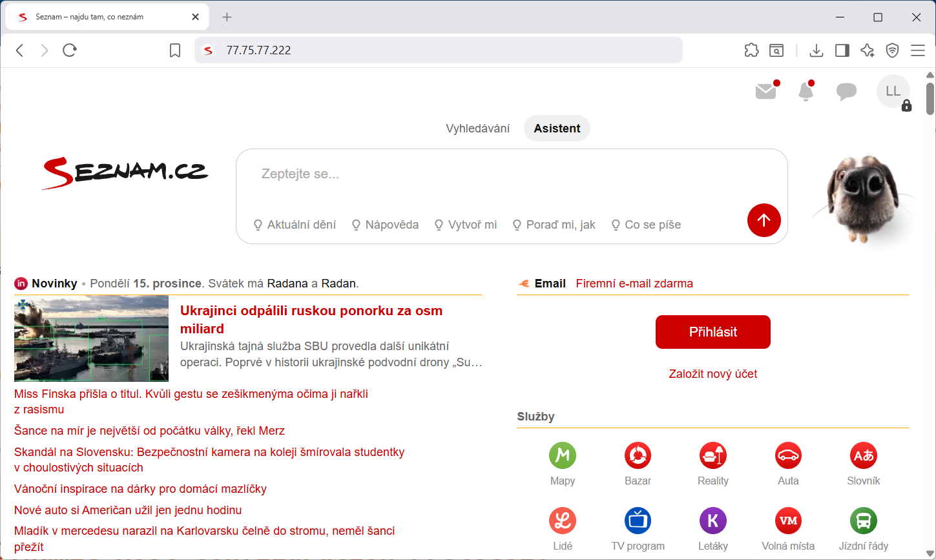Open the chat bubble icon
936x560 pixels.
tap(846, 91)
